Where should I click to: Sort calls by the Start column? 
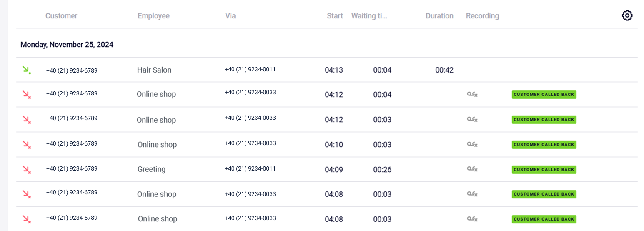click(335, 16)
